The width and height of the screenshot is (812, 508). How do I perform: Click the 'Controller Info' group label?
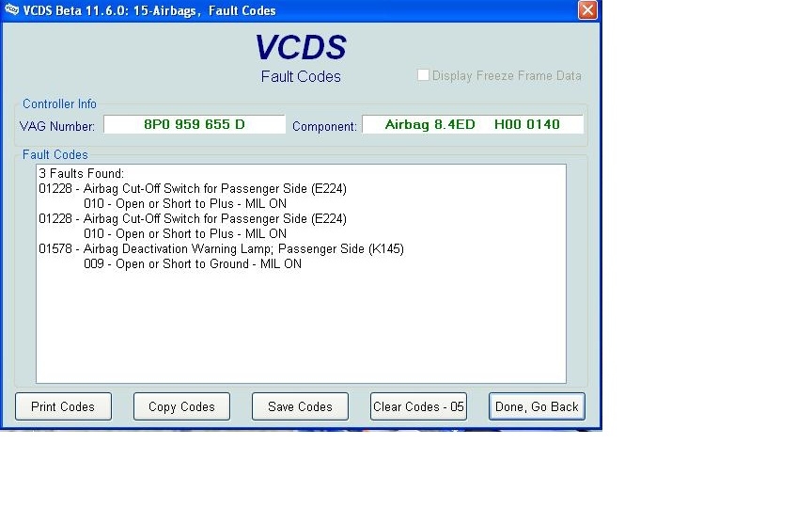[x=59, y=103]
